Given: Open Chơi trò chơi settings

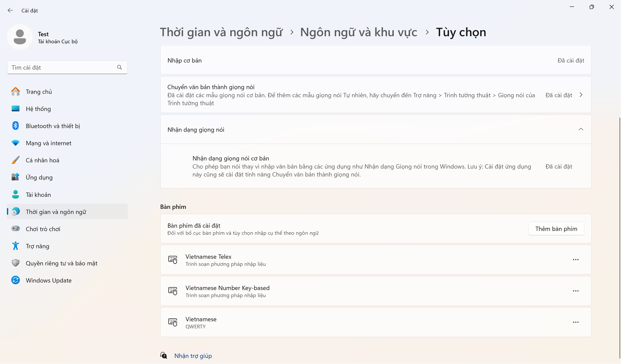Looking at the screenshot, I should click(43, 229).
